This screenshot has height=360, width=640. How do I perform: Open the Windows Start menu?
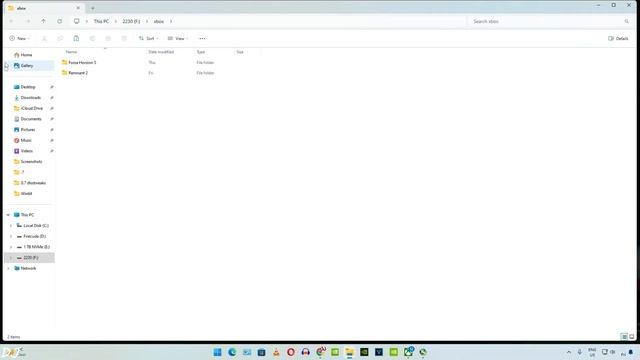[218, 352]
